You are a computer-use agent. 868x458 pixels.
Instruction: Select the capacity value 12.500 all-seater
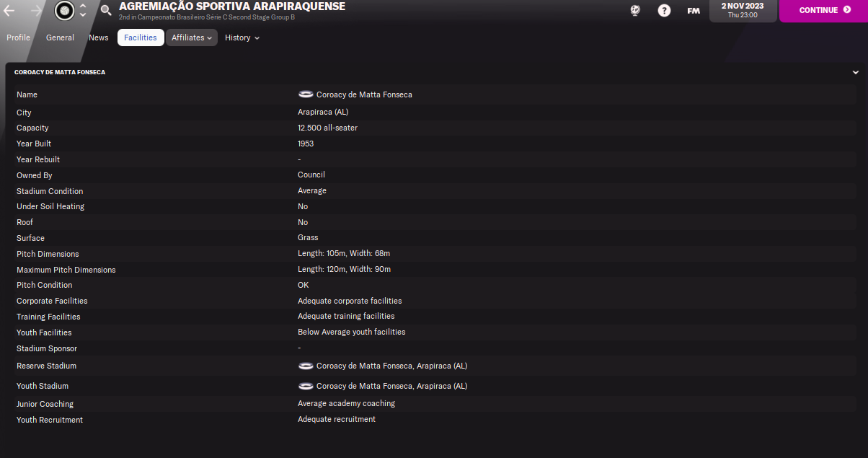click(x=327, y=128)
